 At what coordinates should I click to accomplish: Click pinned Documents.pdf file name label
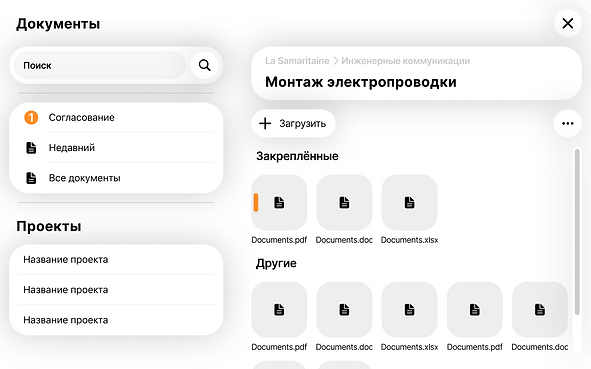click(279, 240)
